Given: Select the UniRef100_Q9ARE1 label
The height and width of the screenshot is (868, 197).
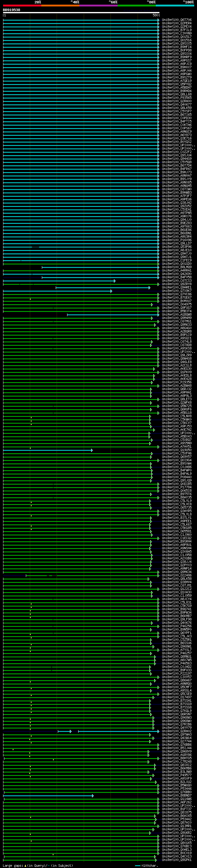Looking at the screenshot, I should click(x=177, y=287).
